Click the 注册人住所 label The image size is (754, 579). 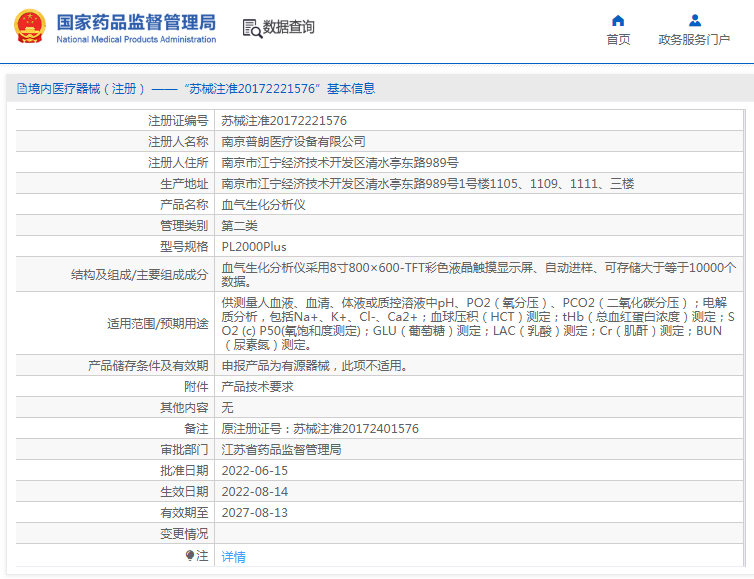tap(178, 163)
